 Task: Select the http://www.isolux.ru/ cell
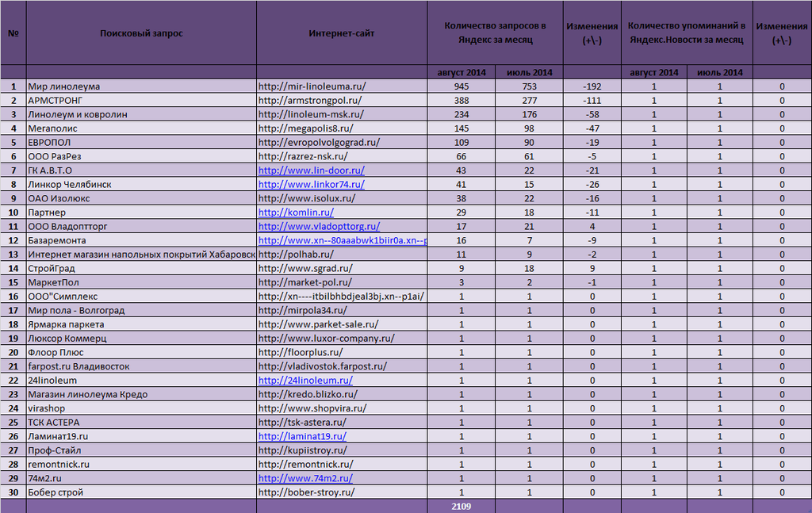(342, 198)
